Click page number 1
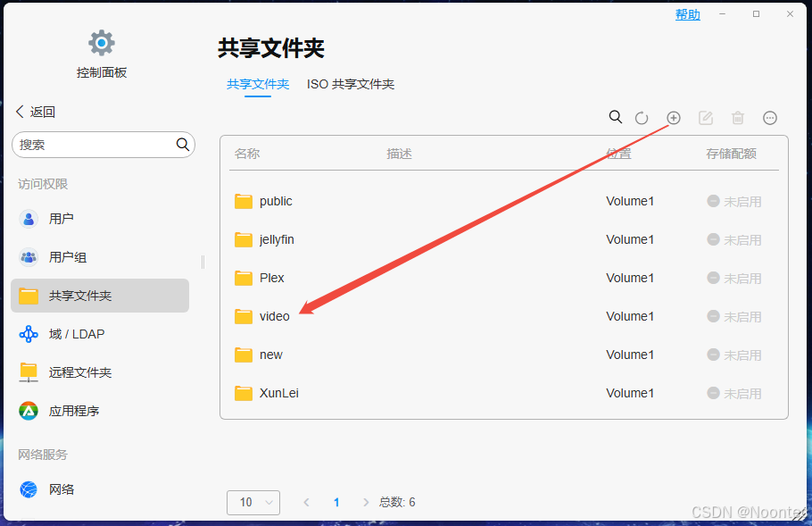Viewport: 812px width, 526px height. [336, 502]
